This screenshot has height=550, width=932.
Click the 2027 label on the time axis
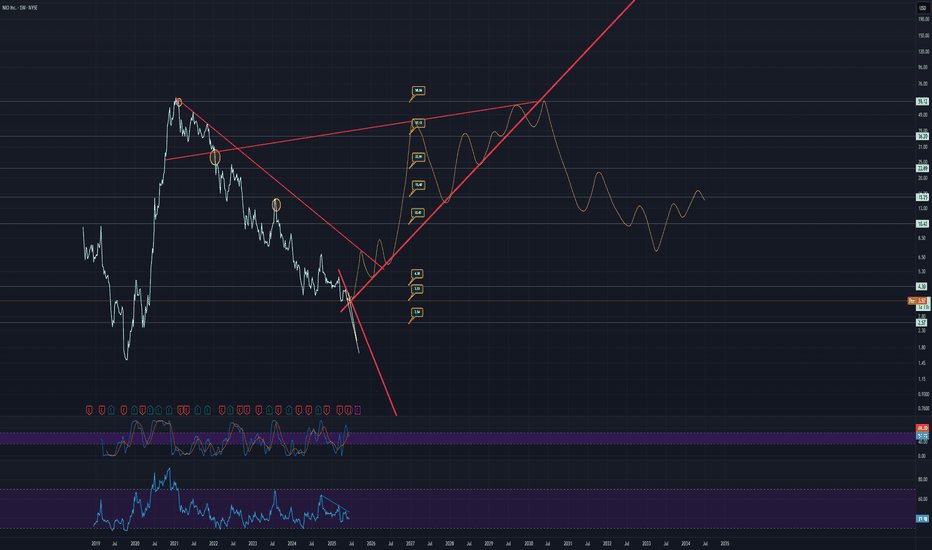click(410, 543)
